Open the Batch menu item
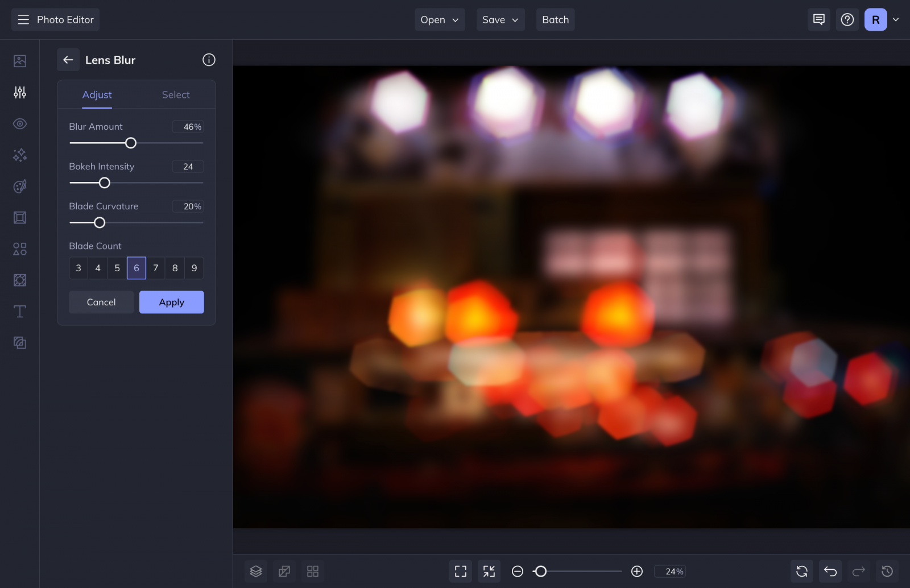This screenshot has width=910, height=588. pyautogui.click(x=555, y=19)
